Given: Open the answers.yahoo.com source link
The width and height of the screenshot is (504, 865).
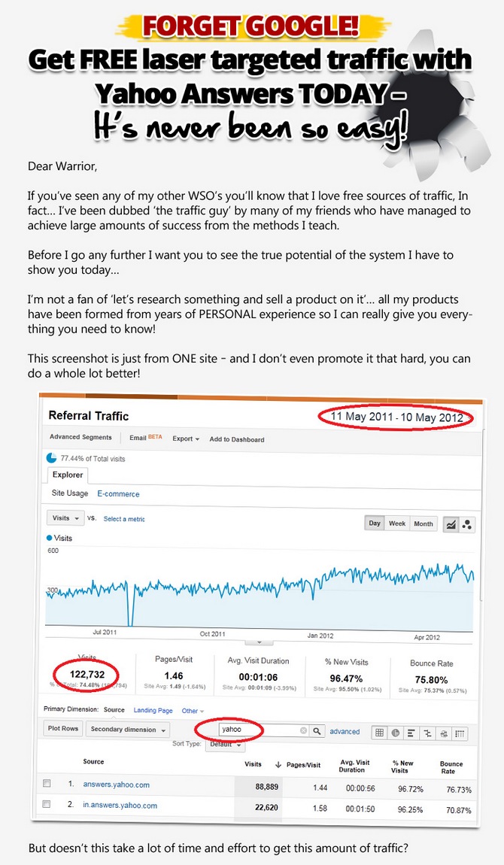Looking at the screenshot, I should pos(117,785).
